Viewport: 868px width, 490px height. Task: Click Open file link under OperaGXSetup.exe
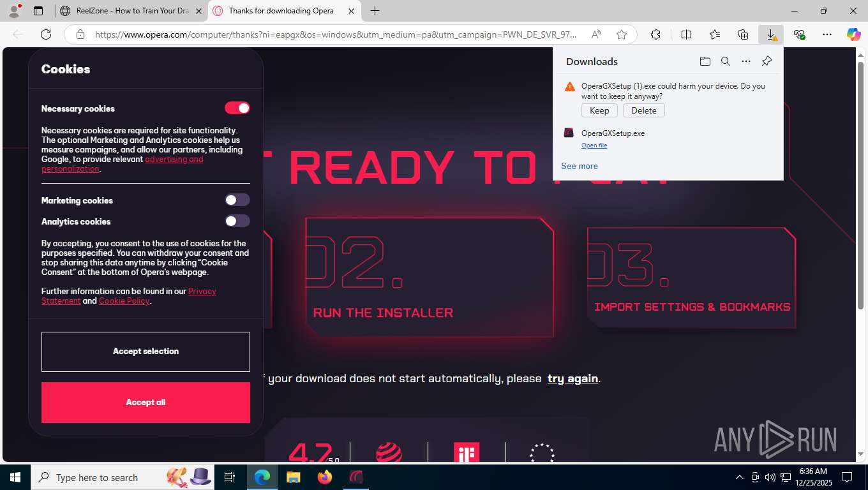coord(594,145)
